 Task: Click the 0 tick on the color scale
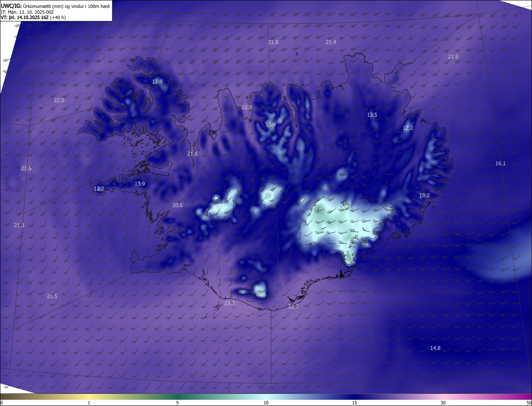click(2, 403)
